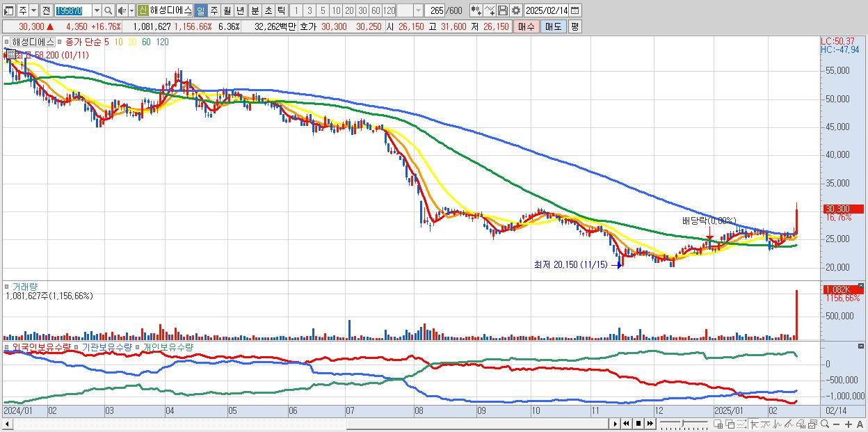Image resolution: width=868 pixels, height=432 pixels.
Task: Click the crosshair cursor tool icon
Action: (x=754, y=424)
